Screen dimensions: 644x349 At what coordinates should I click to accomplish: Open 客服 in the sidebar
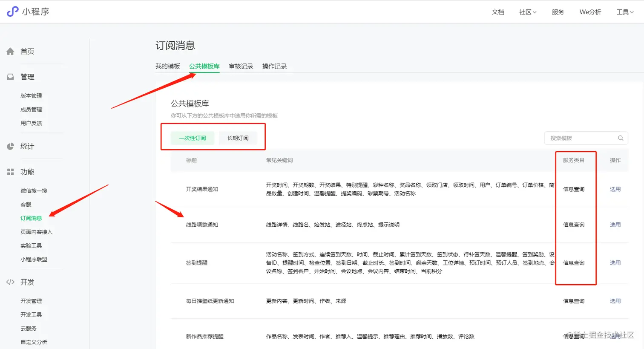point(26,205)
